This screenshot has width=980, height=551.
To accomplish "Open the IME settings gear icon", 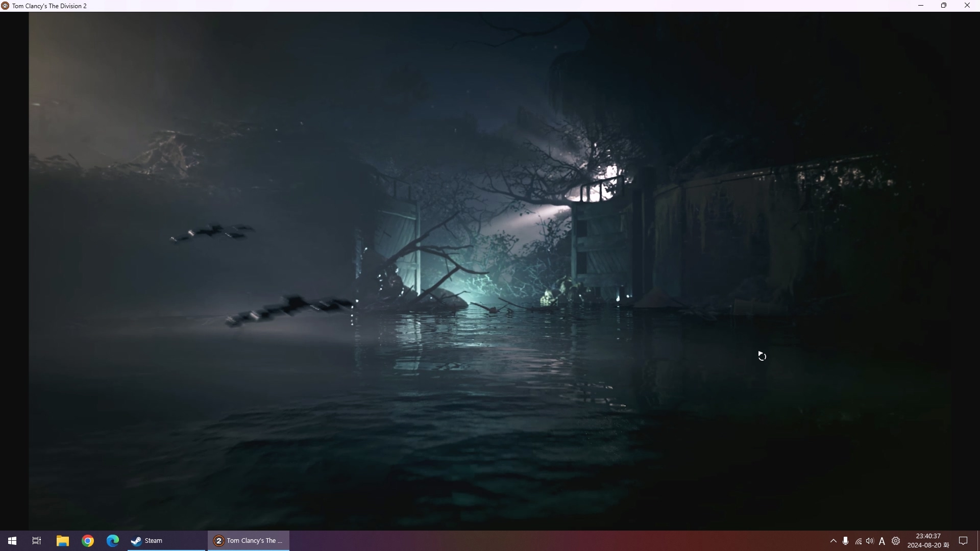I will [x=896, y=541].
